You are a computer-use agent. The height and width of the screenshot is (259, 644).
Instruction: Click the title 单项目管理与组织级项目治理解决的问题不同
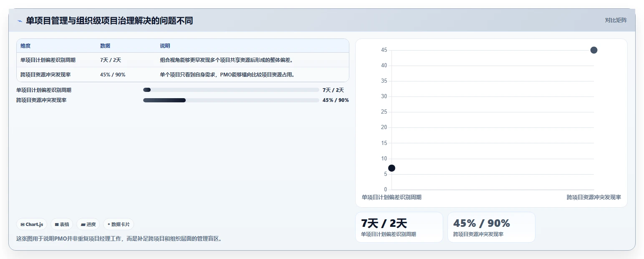click(x=109, y=20)
